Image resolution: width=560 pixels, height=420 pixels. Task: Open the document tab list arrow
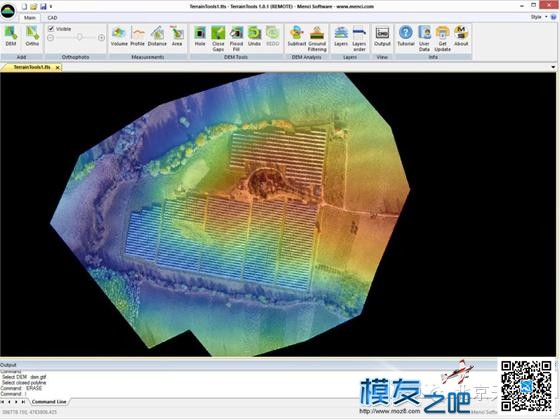coord(553,67)
